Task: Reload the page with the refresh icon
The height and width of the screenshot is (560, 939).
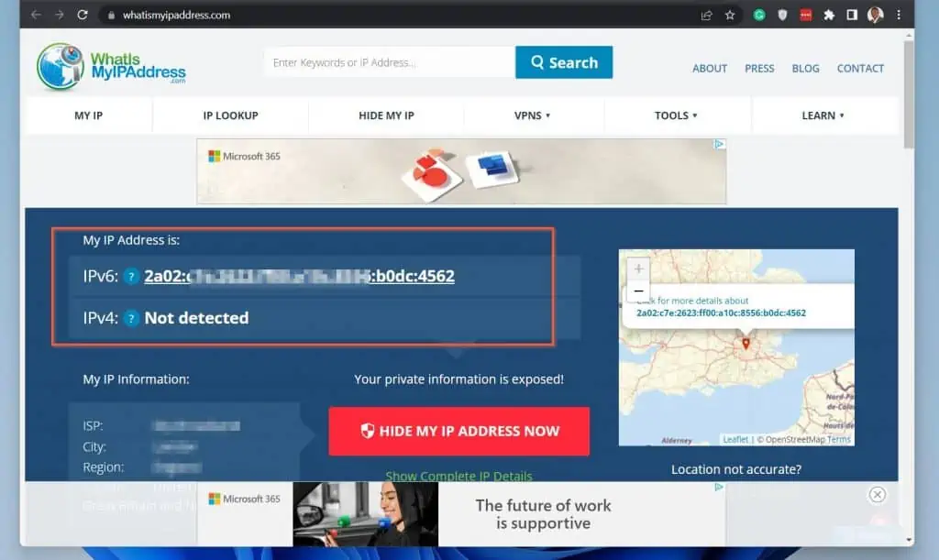Action: (83, 15)
